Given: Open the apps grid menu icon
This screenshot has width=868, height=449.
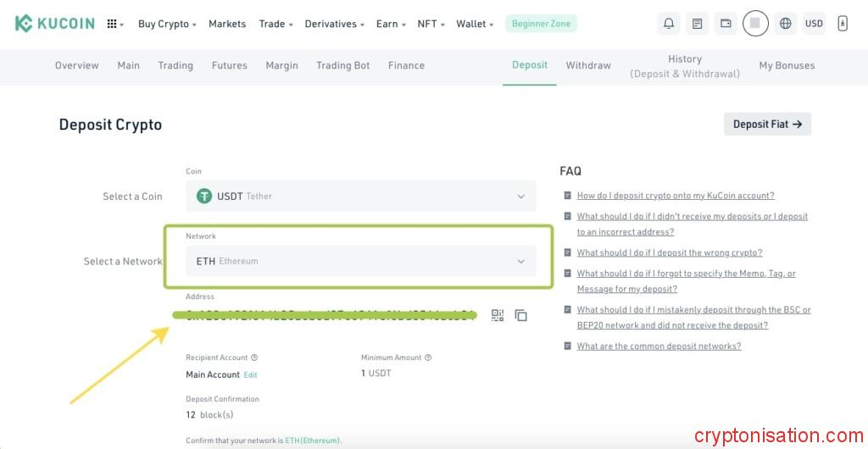Looking at the screenshot, I should pos(113,24).
